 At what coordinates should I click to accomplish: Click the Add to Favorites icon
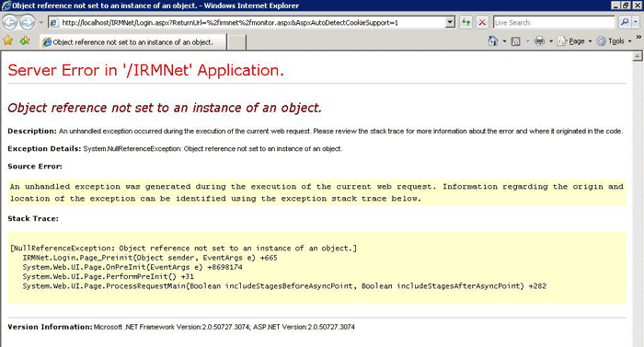click(25, 40)
